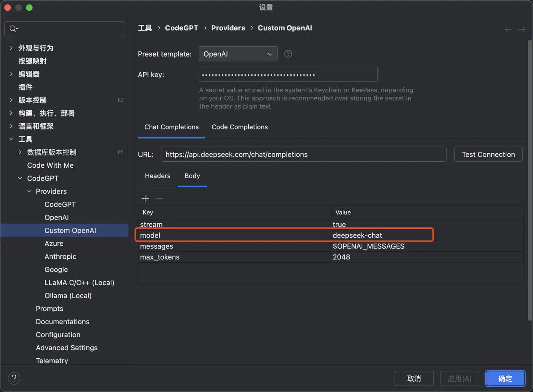533x392 pixels.
Task: Select 插件 in the settings tree
Action: 26,87
